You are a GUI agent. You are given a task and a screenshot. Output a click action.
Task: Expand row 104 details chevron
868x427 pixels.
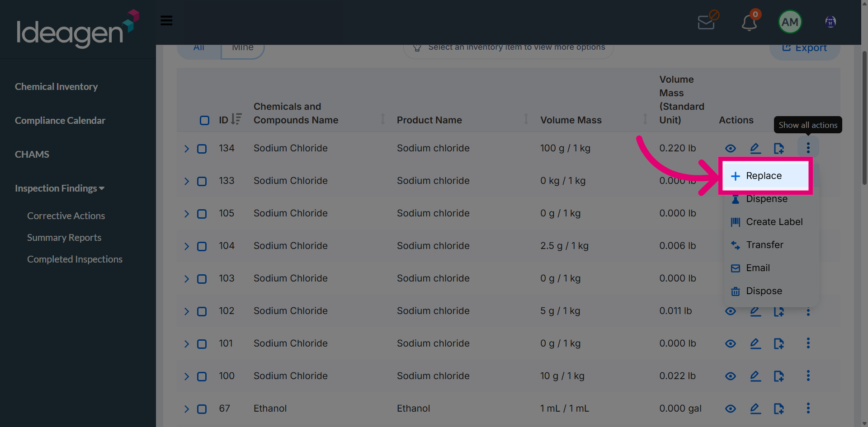click(186, 246)
